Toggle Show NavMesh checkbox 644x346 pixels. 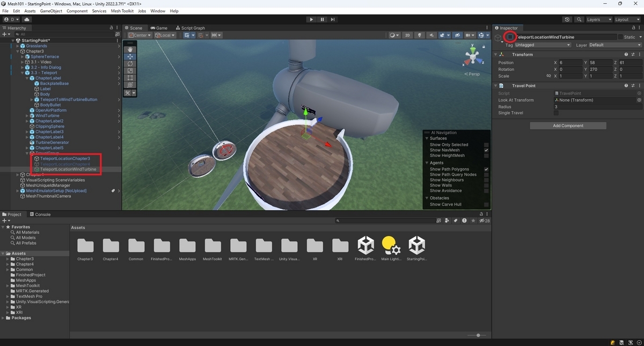click(x=486, y=150)
